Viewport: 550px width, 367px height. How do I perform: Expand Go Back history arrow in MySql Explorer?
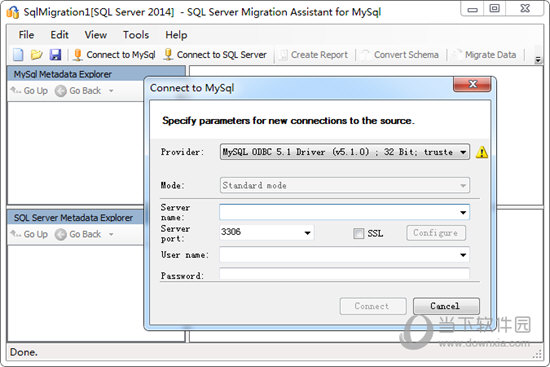point(111,91)
